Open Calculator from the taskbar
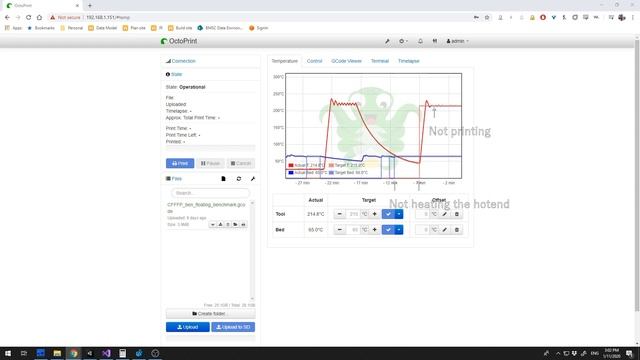 tap(122, 353)
